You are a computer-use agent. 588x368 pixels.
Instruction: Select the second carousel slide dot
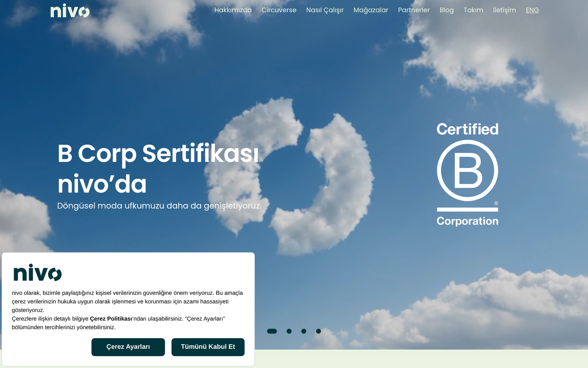289,331
